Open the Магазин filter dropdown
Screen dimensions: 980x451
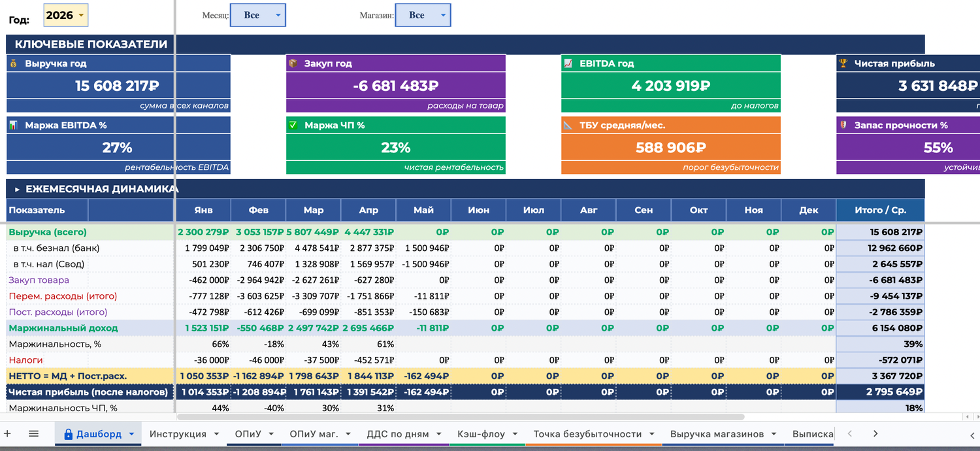[423, 15]
